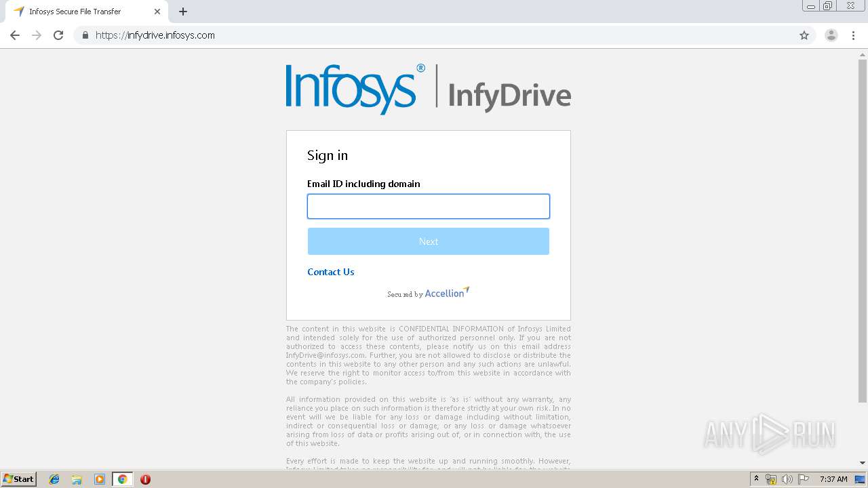Screen dimensions: 868x488
Task: Click the scrollbar up arrow
Action: 863,54
